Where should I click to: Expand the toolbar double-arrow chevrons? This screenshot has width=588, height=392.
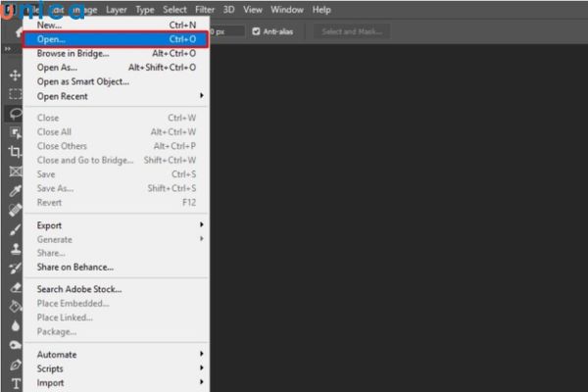pos(8,49)
